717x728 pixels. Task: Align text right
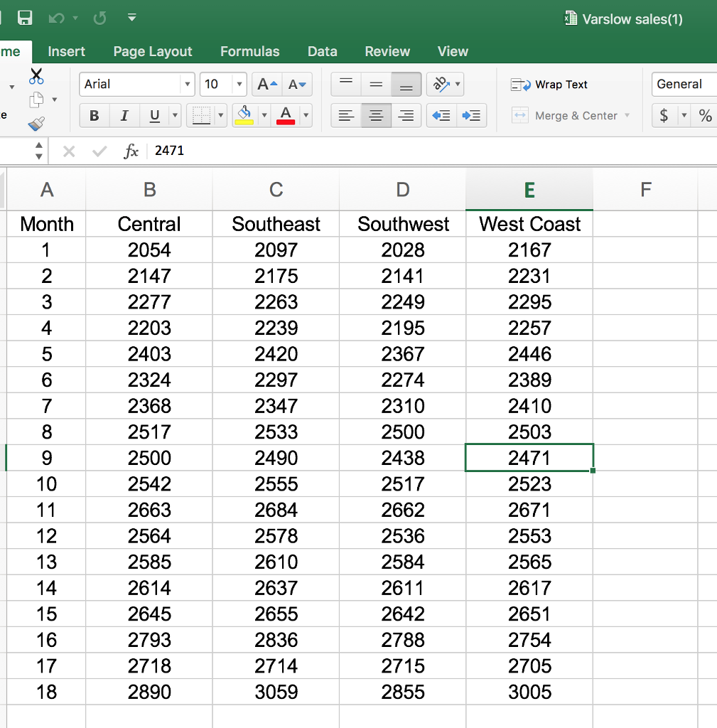pyautogui.click(x=406, y=115)
